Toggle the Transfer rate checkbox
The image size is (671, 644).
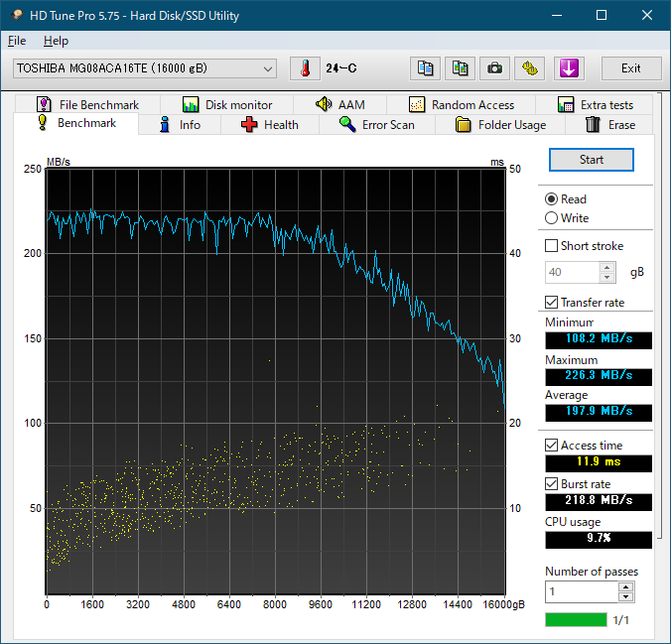(x=551, y=303)
